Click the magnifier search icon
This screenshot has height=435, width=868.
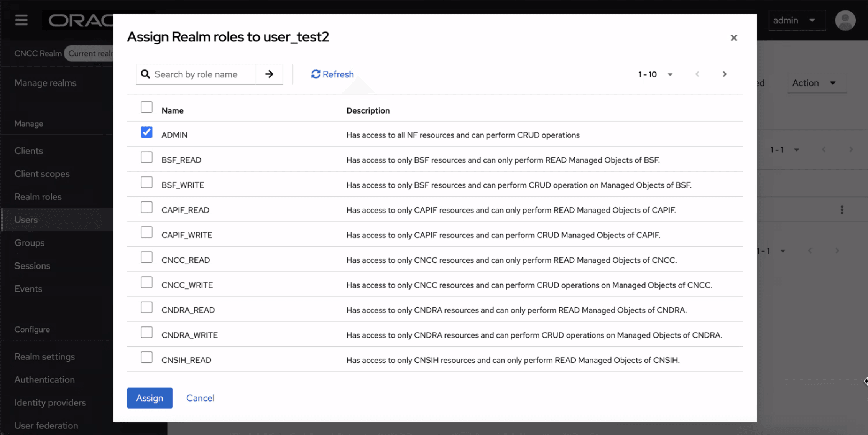tap(145, 74)
